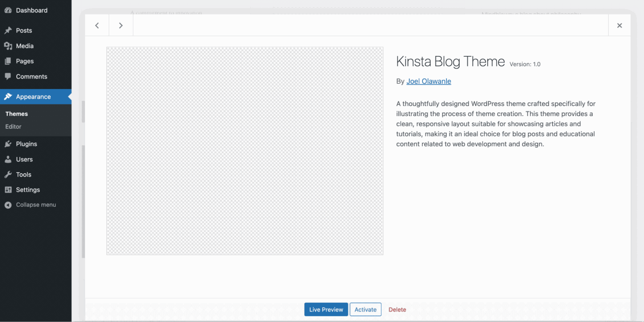The height and width of the screenshot is (322, 644).
Task: Click Collapse menu label
Action: pos(36,205)
